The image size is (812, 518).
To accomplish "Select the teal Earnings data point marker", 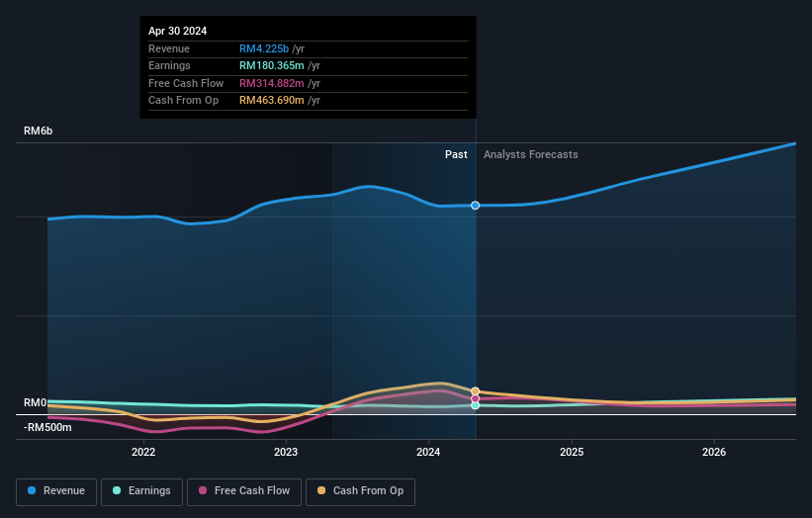I will click(475, 405).
